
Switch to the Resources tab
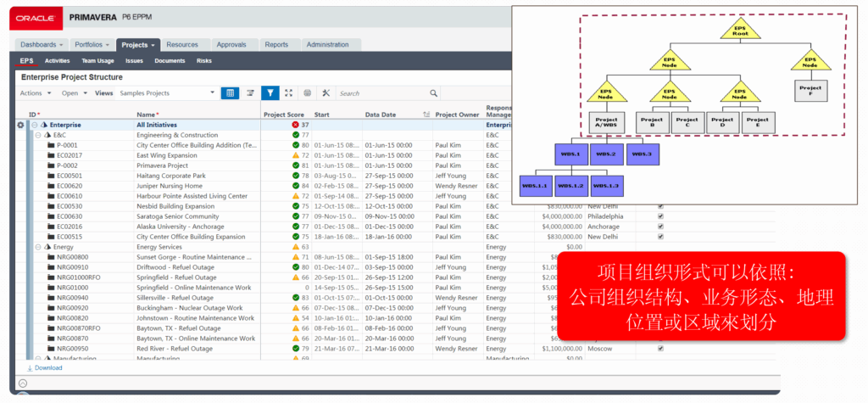coord(182,45)
